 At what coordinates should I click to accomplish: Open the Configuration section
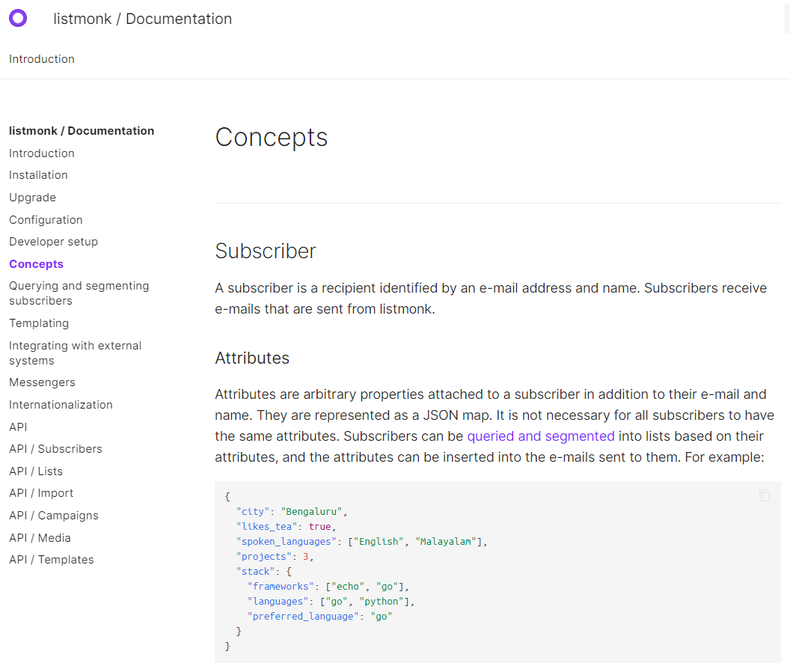46,219
